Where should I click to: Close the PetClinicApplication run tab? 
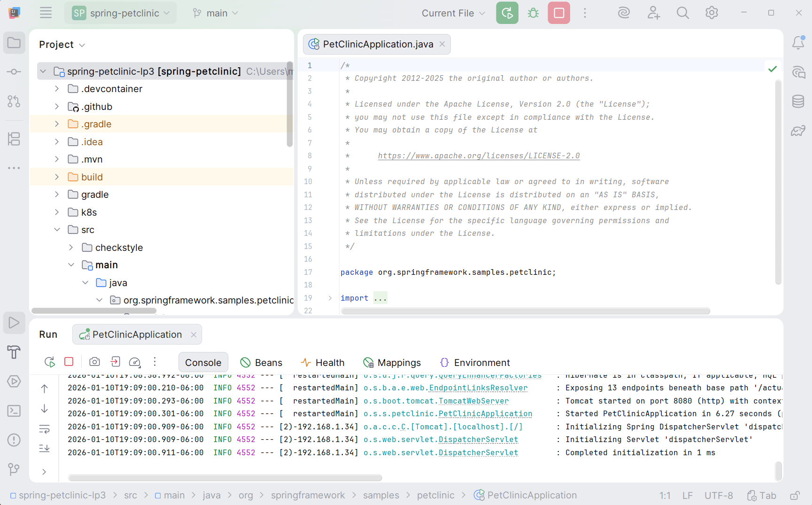(x=193, y=334)
